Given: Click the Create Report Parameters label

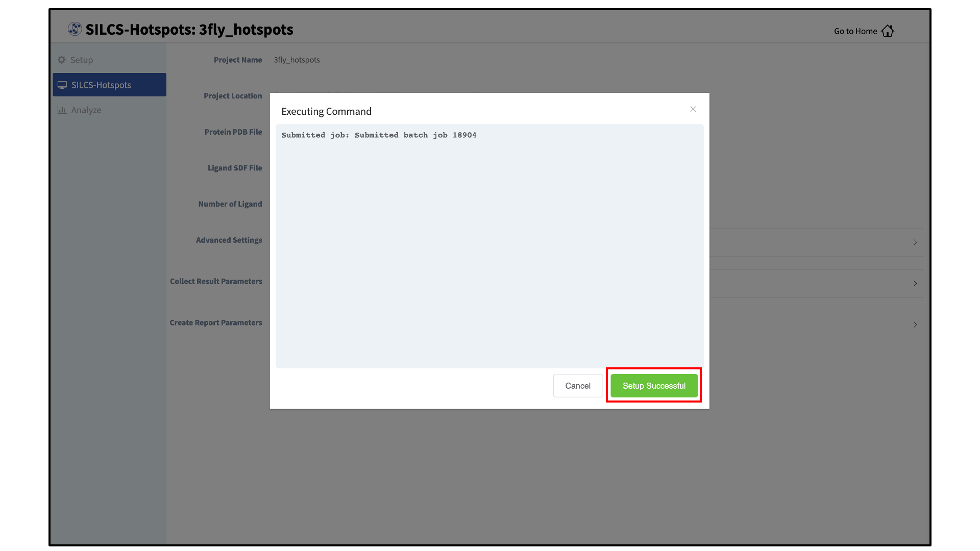Looking at the screenshot, I should click(x=216, y=322).
